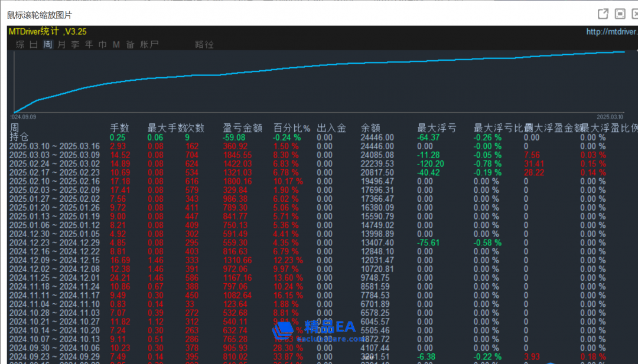Open the 币 currency tab
638x364 pixels.
pyautogui.click(x=103, y=45)
